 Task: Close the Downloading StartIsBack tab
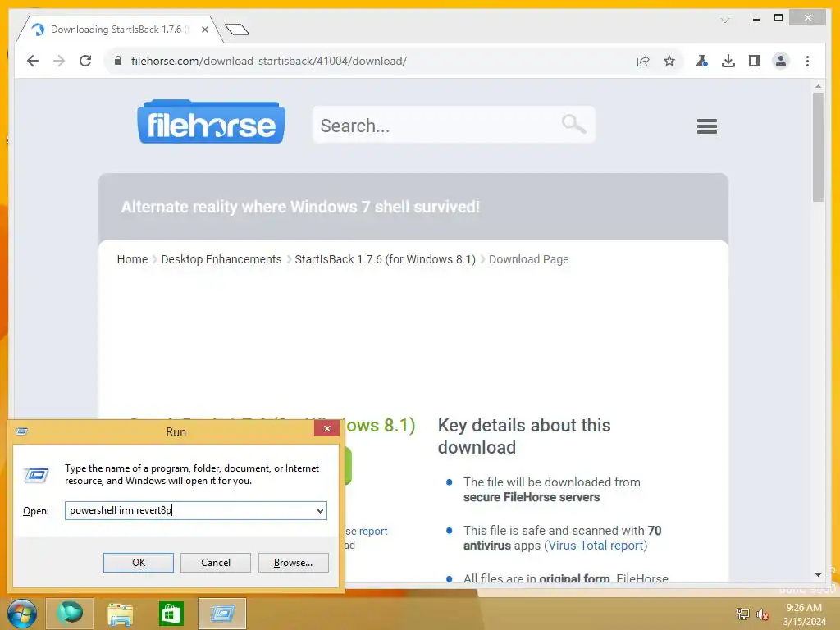click(x=204, y=30)
